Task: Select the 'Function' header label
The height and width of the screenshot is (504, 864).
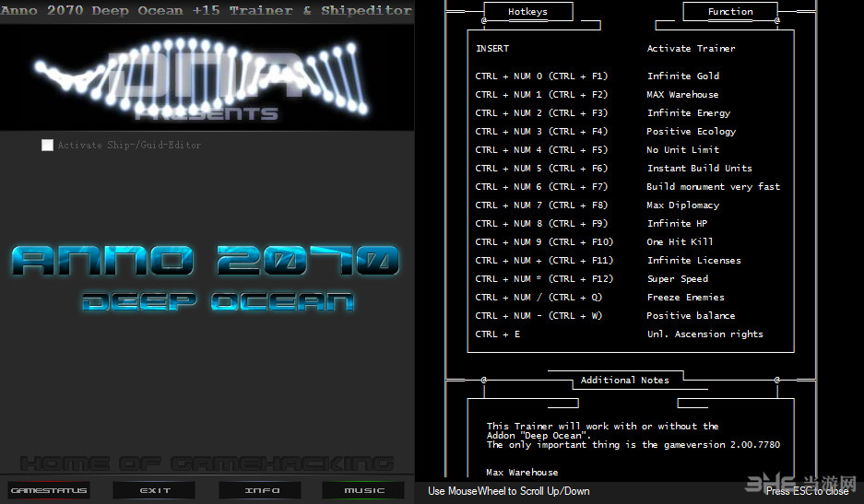Action: (x=730, y=12)
